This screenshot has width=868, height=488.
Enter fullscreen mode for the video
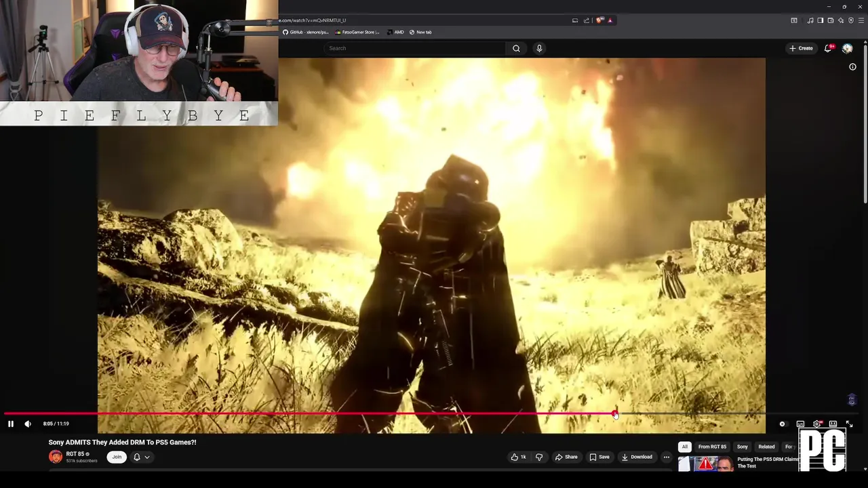tap(849, 424)
